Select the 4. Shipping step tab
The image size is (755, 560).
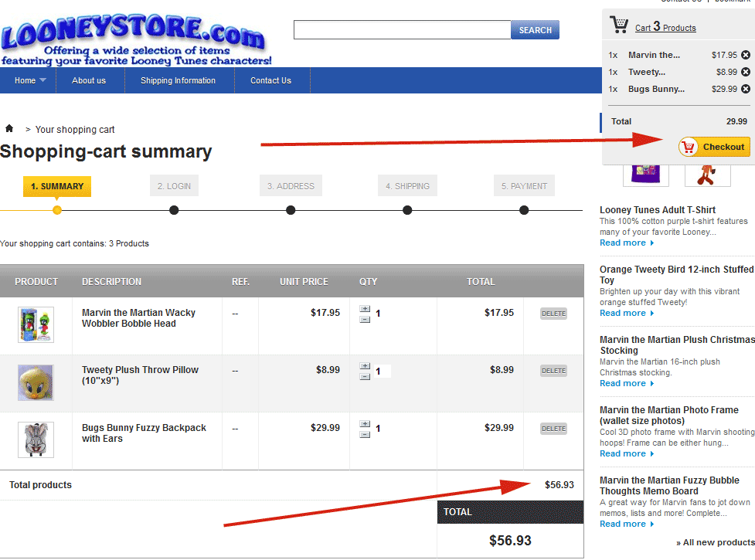pos(407,186)
